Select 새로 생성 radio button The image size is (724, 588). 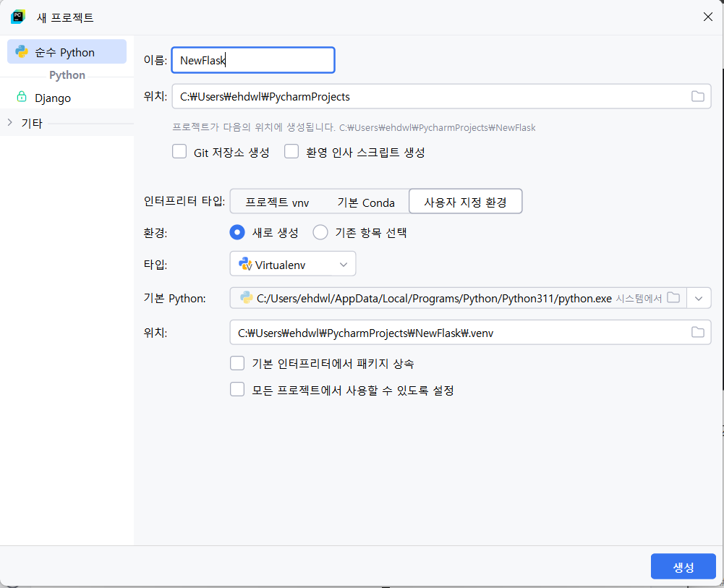(237, 232)
